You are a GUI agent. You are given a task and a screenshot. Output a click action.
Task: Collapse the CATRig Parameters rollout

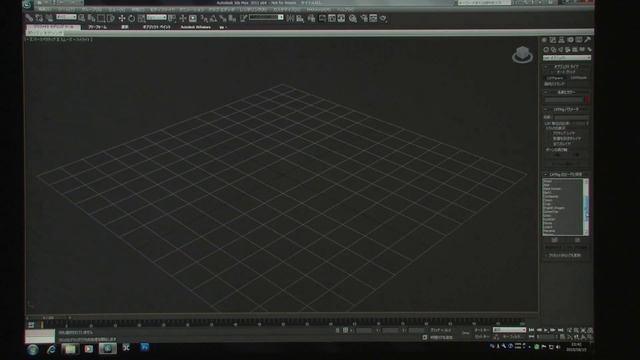tap(567, 109)
